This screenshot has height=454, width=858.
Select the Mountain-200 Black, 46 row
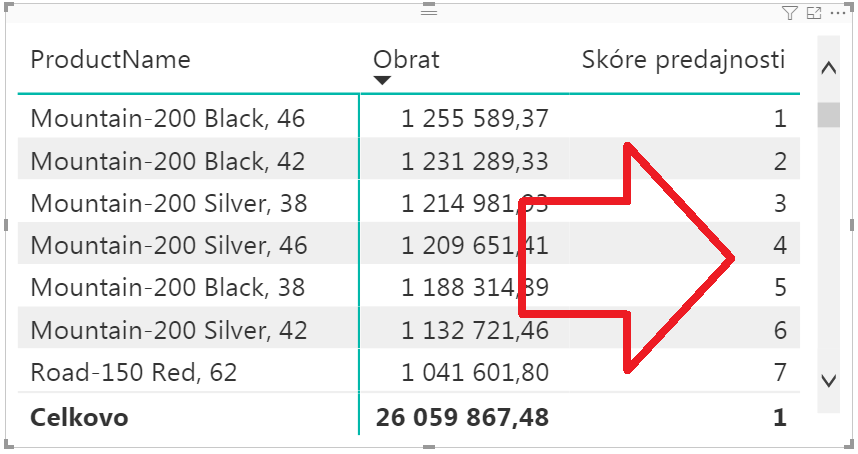[x=167, y=118]
